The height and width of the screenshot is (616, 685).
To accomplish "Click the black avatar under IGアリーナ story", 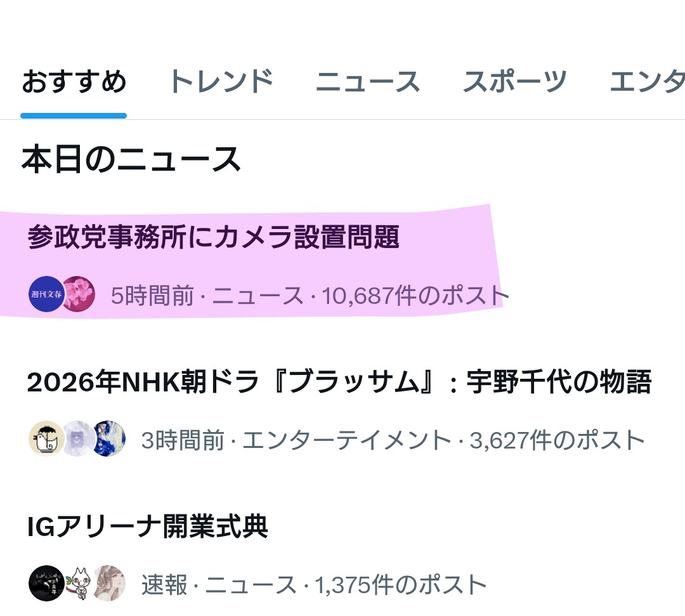I will point(46,583).
